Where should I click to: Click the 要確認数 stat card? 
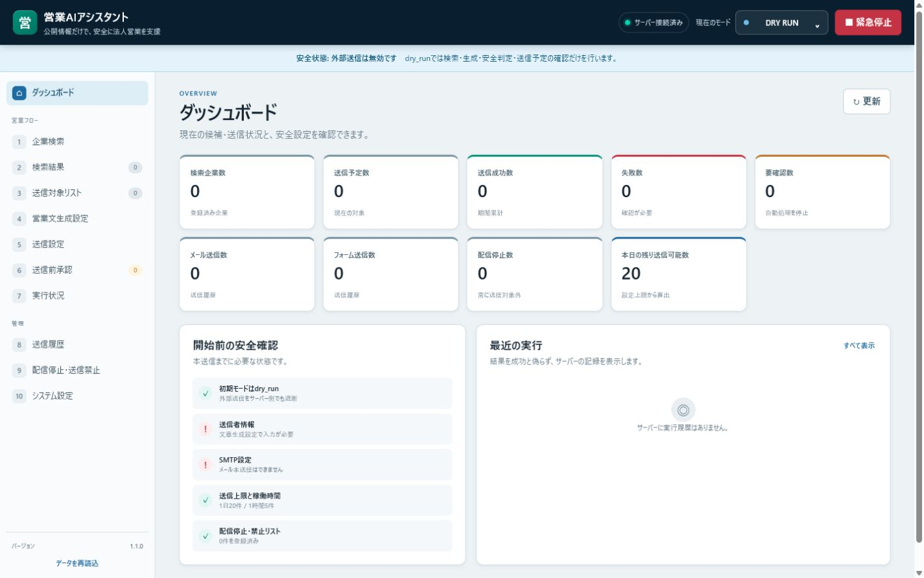822,192
